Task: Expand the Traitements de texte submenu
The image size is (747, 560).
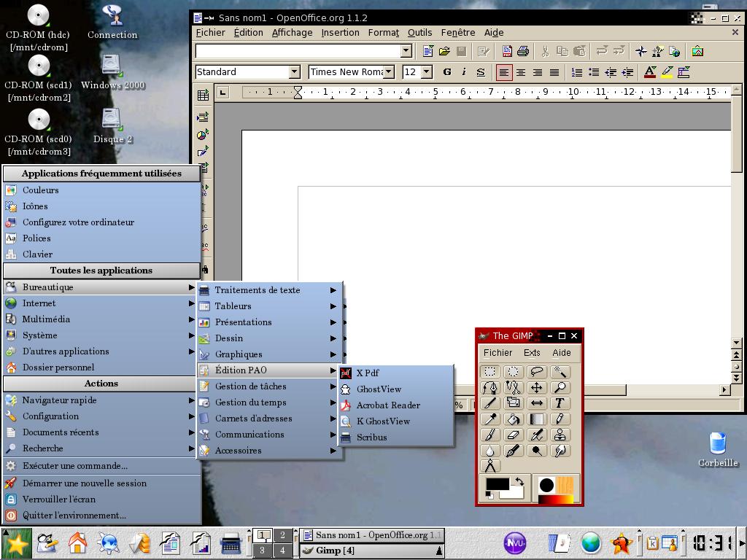Action: pos(270,290)
